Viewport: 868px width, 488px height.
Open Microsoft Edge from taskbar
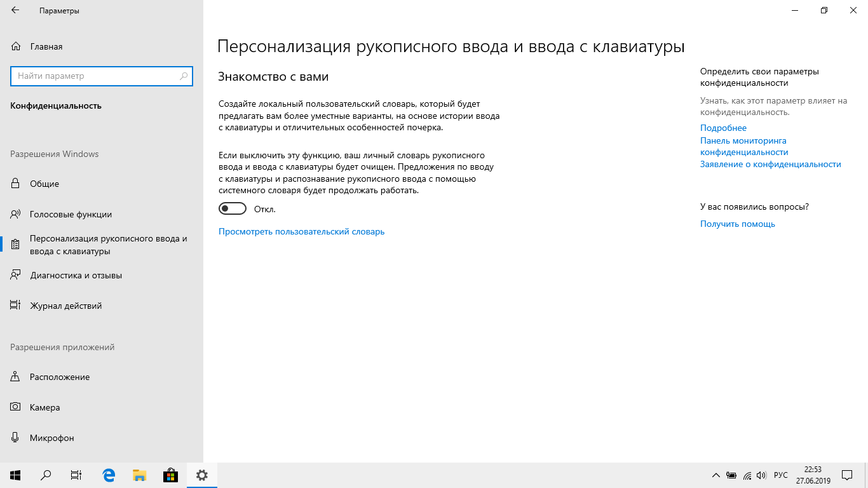coord(109,475)
